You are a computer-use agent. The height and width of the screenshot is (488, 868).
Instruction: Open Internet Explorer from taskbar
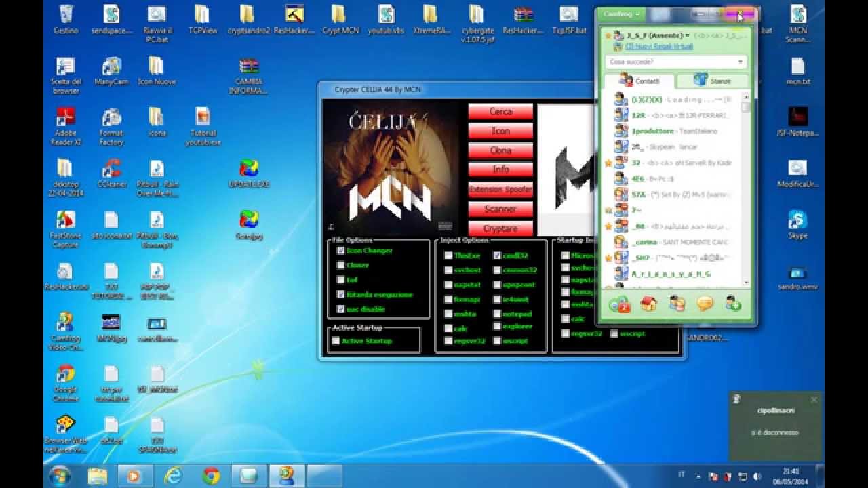(x=173, y=476)
